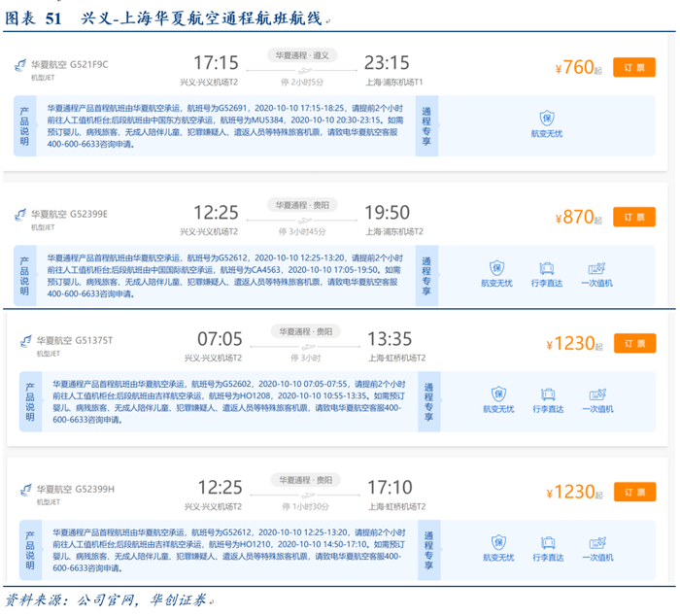Click the flight number 华夏航空 G52399E
The width and height of the screenshot is (680, 616).
point(69,215)
